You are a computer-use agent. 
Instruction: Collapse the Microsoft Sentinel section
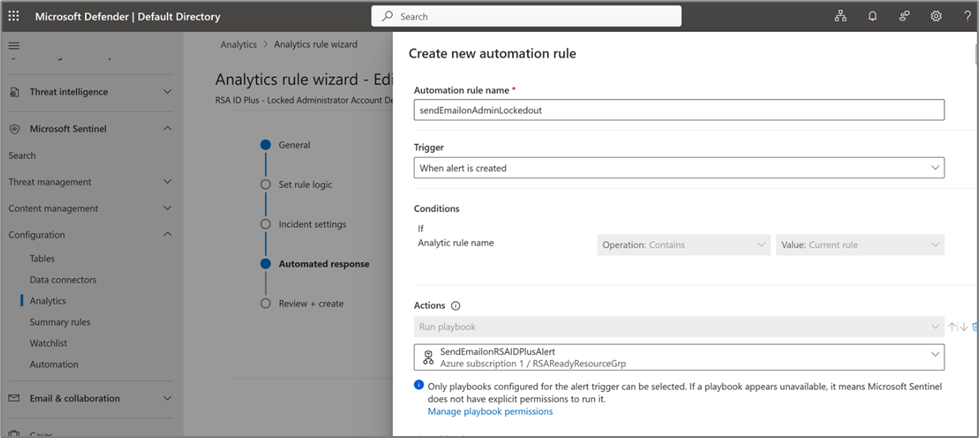(167, 129)
